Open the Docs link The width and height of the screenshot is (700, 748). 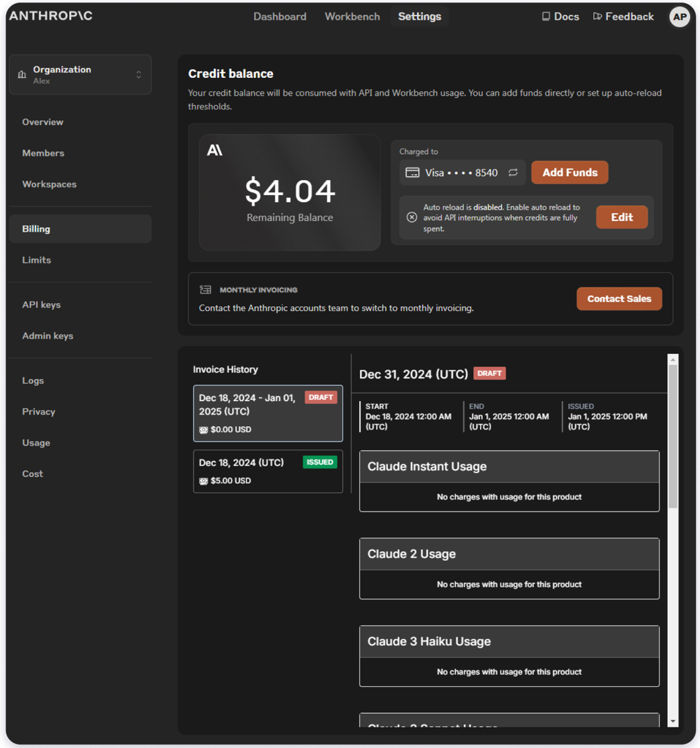pos(561,16)
